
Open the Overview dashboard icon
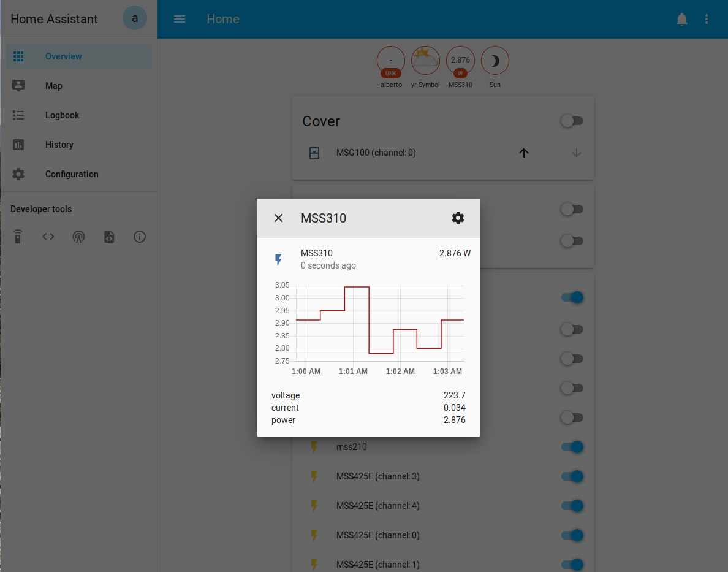(x=18, y=56)
